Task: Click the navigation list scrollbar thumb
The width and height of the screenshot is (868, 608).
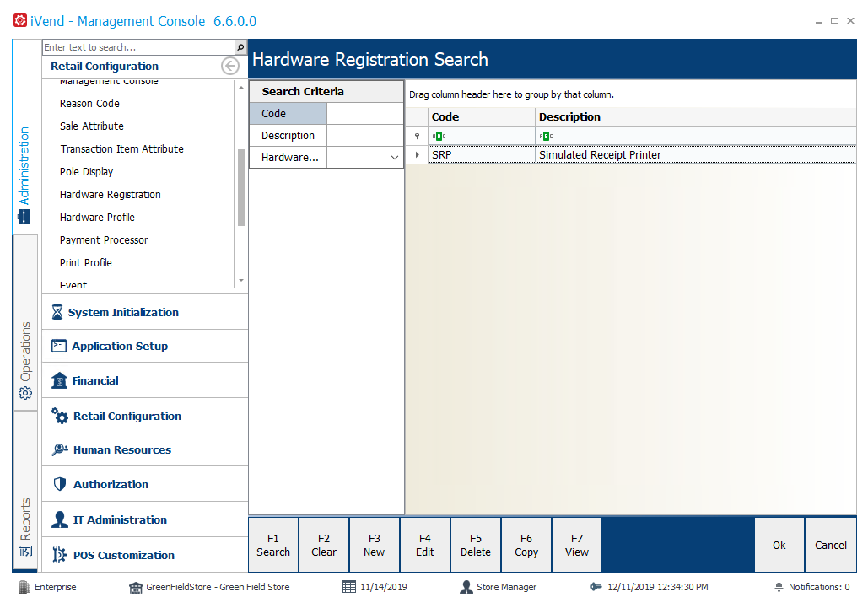Action: (240, 187)
